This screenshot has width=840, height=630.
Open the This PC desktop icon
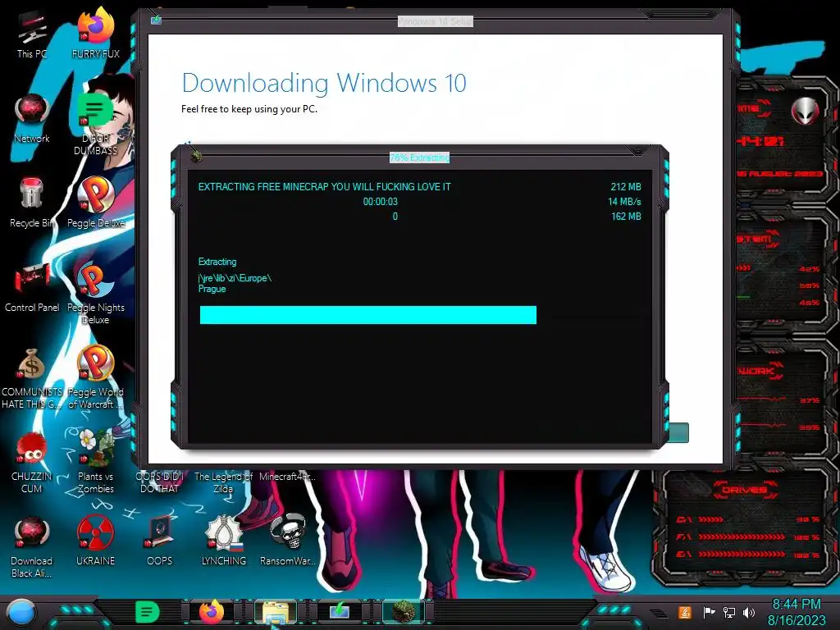(32, 34)
